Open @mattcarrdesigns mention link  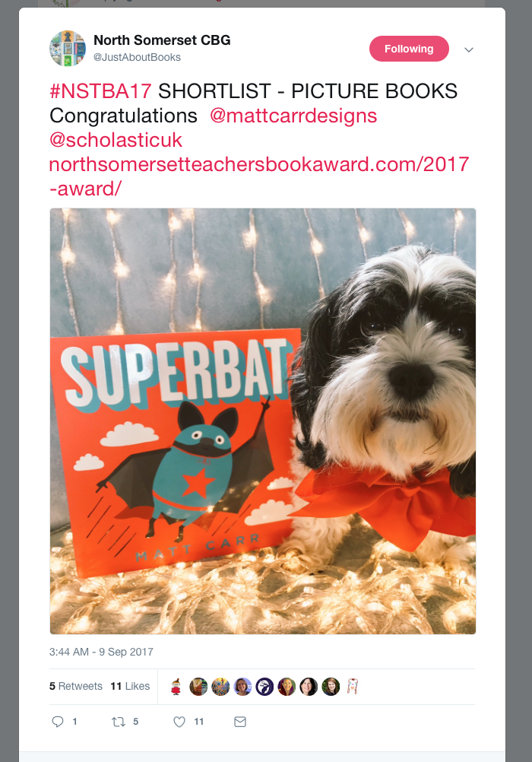(293, 116)
